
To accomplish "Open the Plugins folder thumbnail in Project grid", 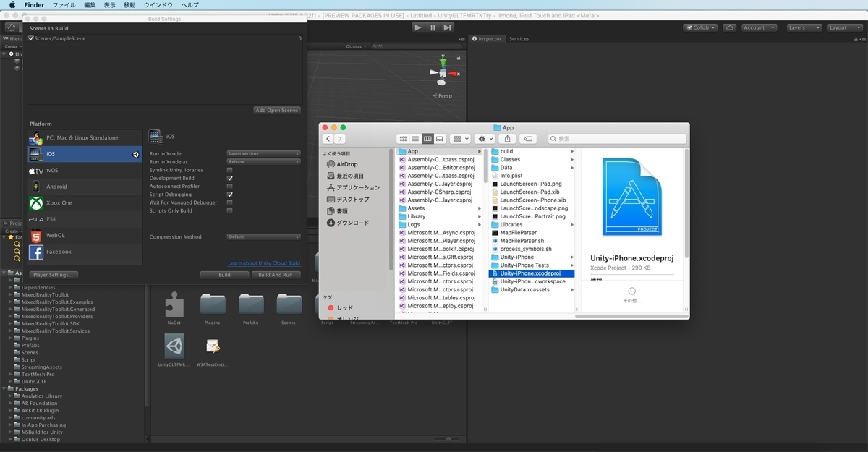I will pos(213,307).
